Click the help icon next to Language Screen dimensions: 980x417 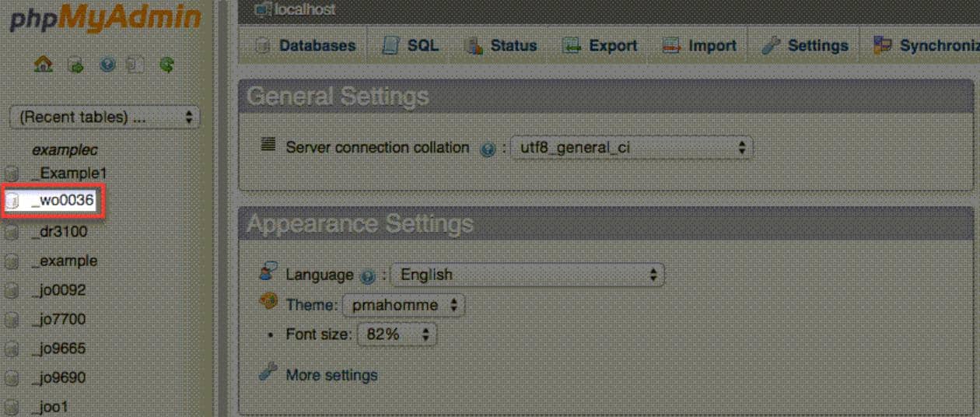coord(368,276)
